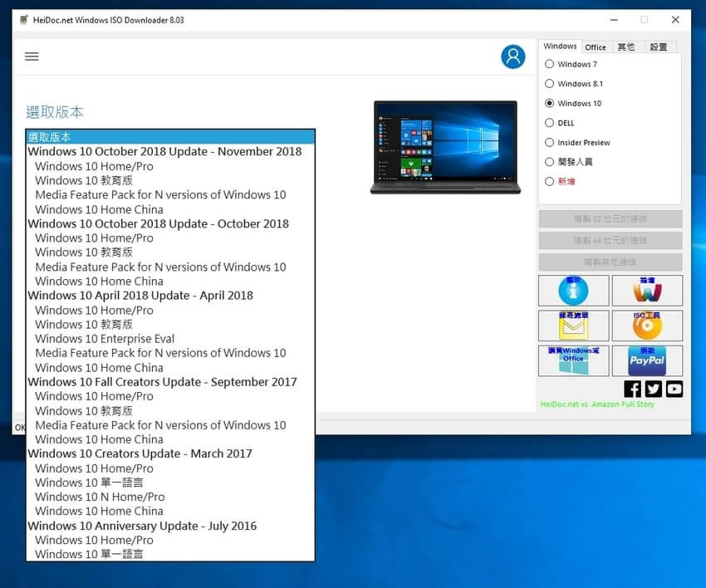Image resolution: width=706 pixels, height=588 pixels.
Task: Pick Media Feature Pack under April 2018 Update
Action: pyautogui.click(x=170, y=353)
